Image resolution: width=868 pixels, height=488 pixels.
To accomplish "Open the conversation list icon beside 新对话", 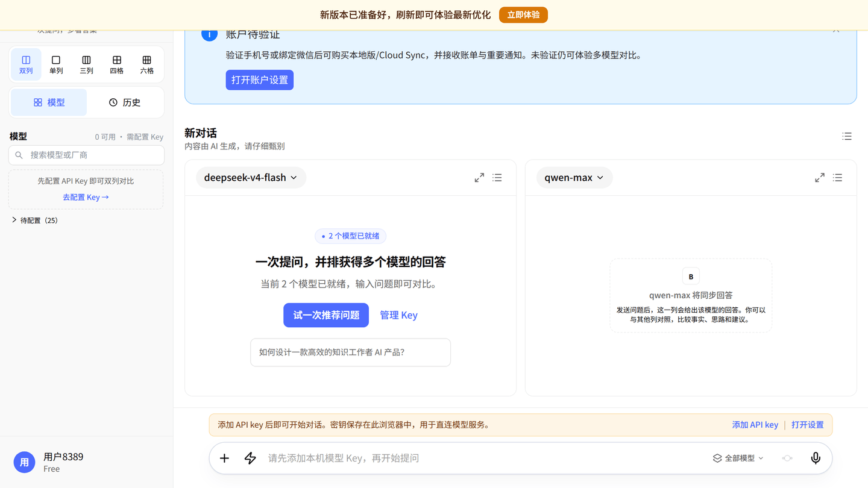I will pos(847,137).
